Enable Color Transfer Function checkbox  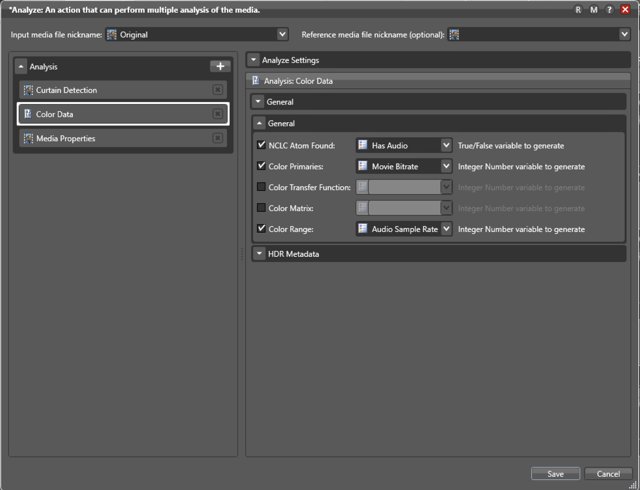point(261,187)
